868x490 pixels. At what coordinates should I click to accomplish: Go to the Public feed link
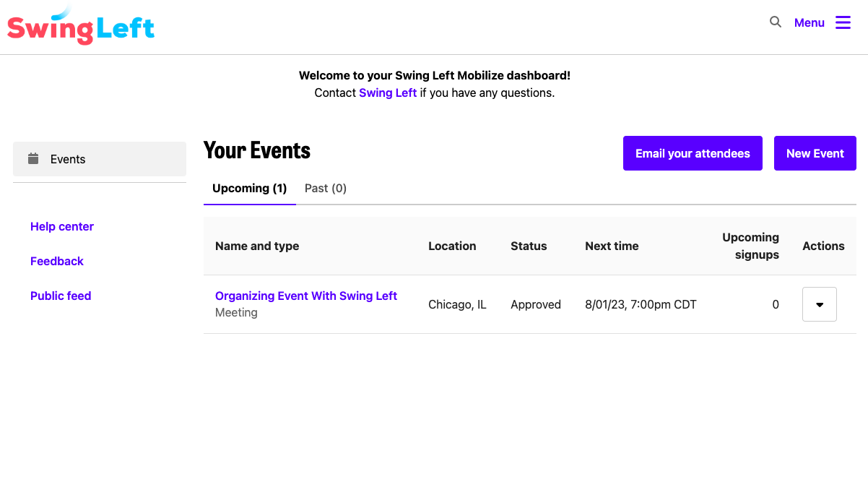pos(61,296)
